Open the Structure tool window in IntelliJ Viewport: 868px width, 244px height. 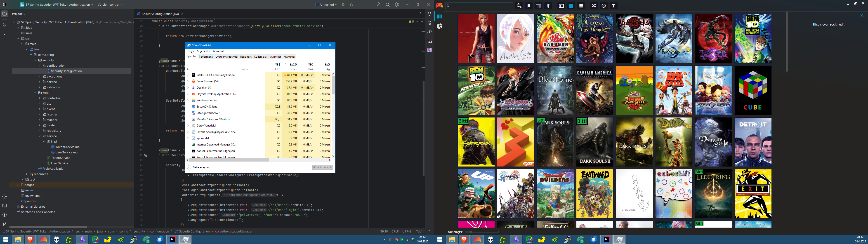click(x=4, y=26)
